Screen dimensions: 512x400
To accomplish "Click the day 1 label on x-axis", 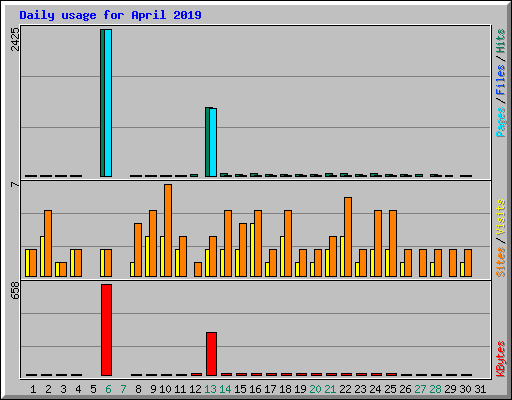I will [33, 389].
